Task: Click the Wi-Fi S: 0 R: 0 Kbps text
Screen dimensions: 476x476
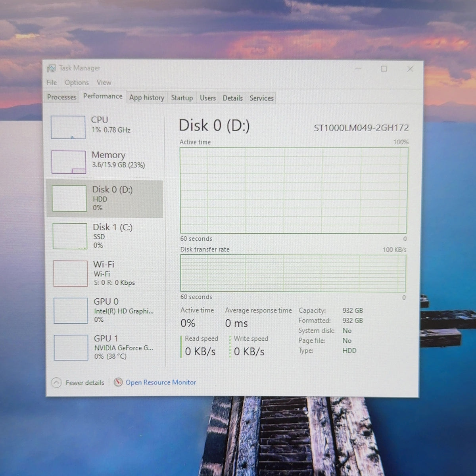Action: coord(114,283)
